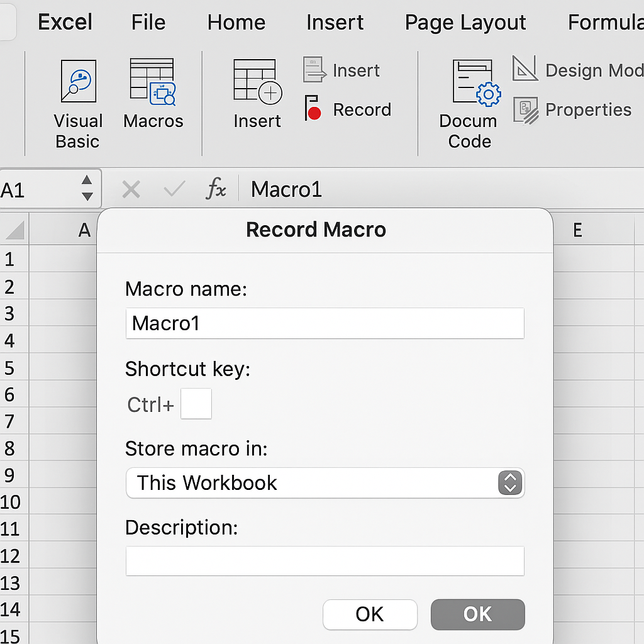The height and width of the screenshot is (644, 644).
Task: Open the Page Layout menu
Action: coord(465,23)
